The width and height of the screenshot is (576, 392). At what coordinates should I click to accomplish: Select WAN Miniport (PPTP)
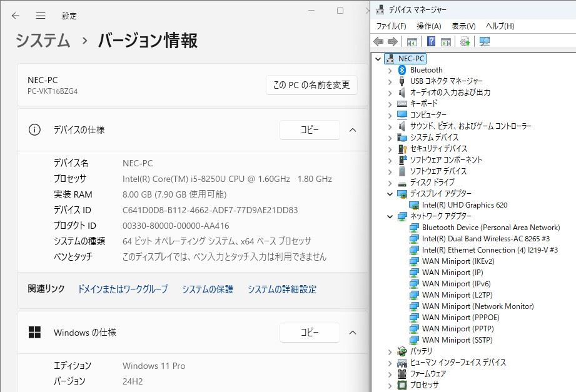pos(458,329)
